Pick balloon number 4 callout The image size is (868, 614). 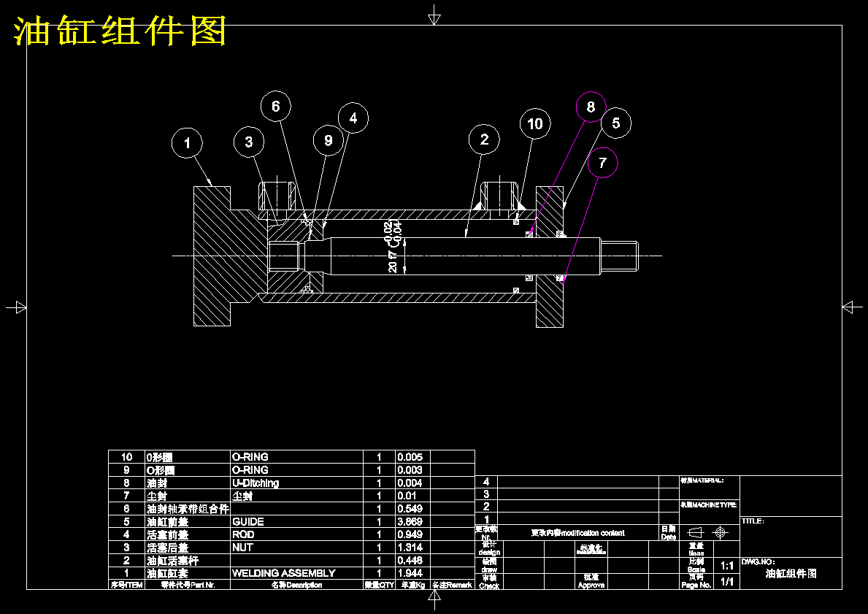click(x=353, y=118)
